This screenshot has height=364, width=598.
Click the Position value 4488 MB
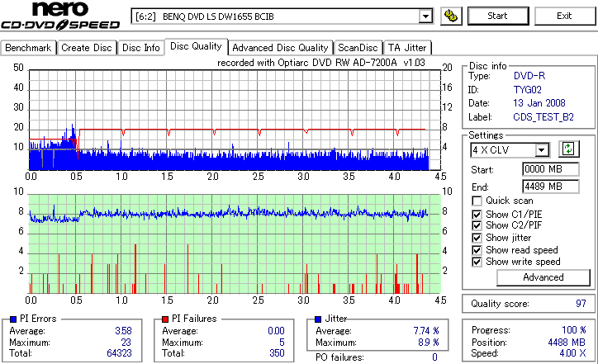pos(567,343)
